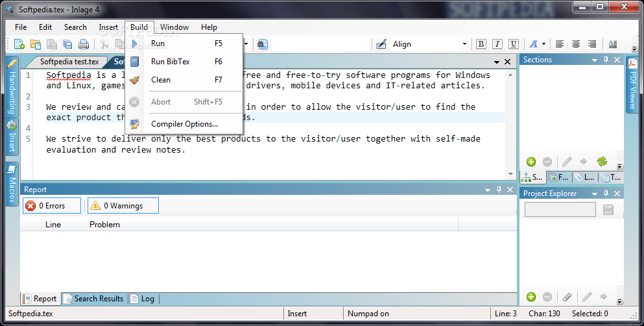644x326 pixels.
Task: Open the Align combo box
Action: [x=430, y=44]
